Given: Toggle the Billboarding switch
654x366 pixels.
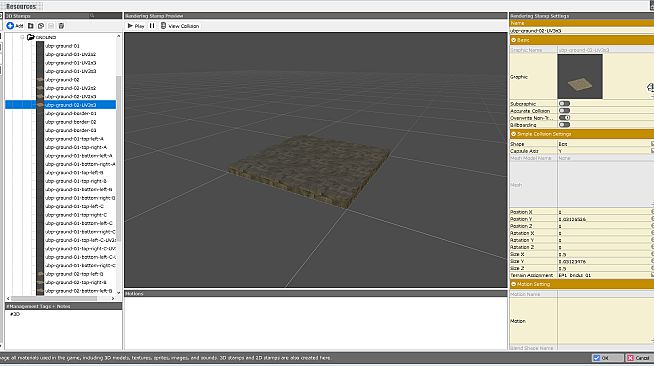Looking at the screenshot, I should 564,125.
